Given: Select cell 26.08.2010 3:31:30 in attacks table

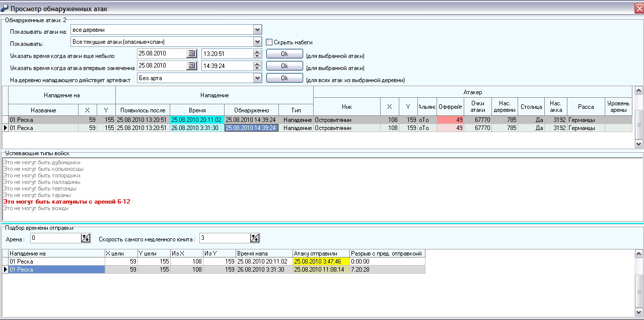Looking at the screenshot, I should (x=197, y=128).
